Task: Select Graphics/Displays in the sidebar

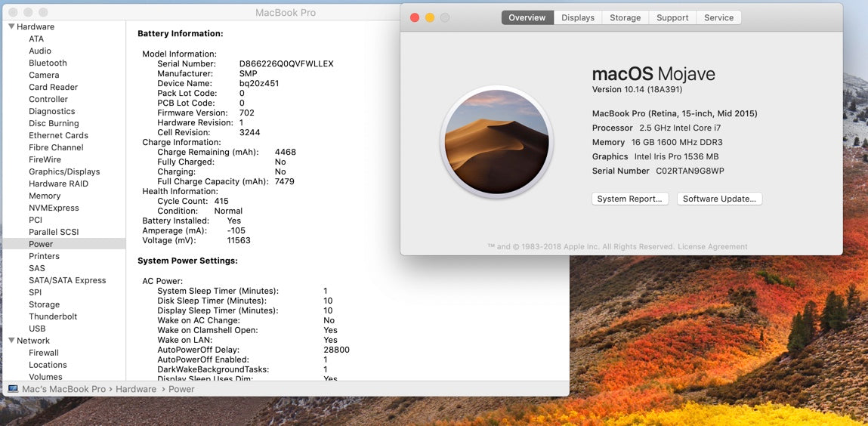Action: click(64, 171)
